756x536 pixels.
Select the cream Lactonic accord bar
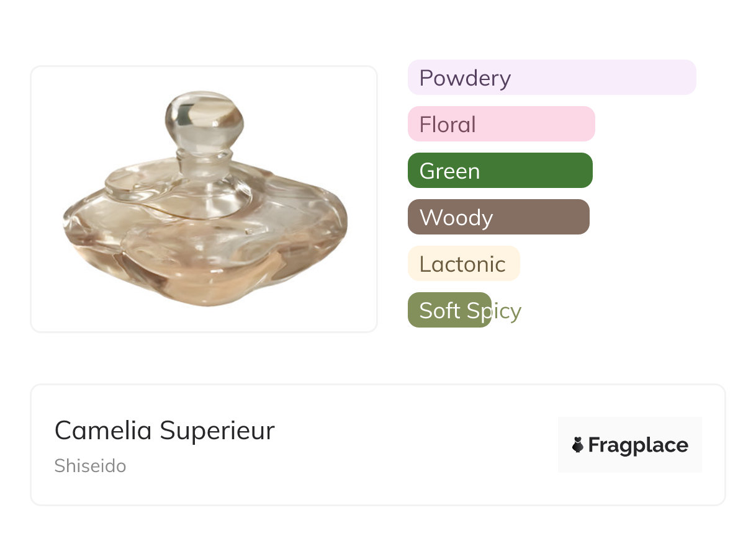[x=463, y=264]
